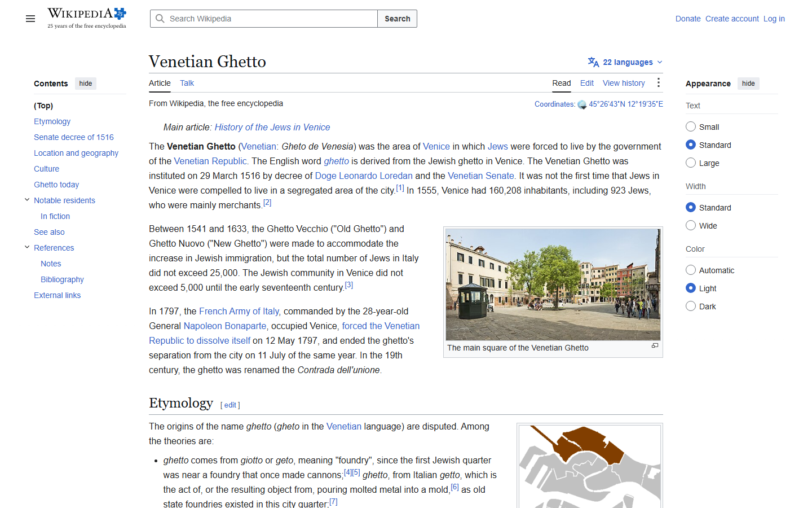Go to Ghetto today section

[x=56, y=185]
